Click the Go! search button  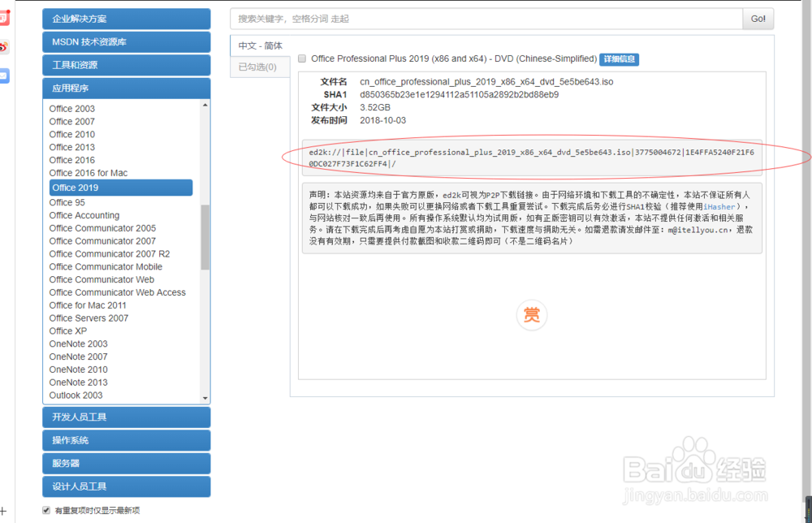(x=758, y=19)
